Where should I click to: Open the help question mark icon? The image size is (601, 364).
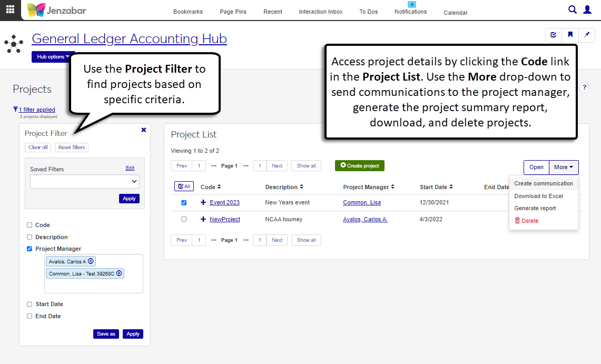tap(584, 87)
